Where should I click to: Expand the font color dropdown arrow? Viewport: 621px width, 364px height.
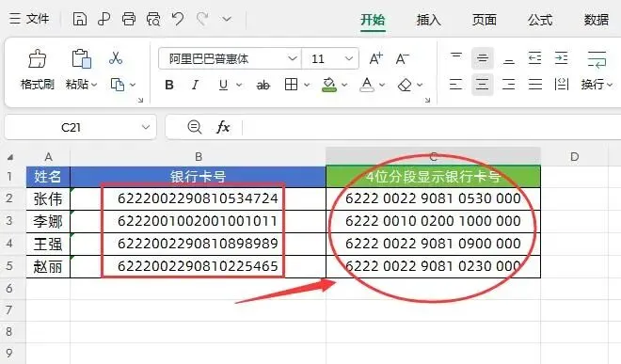tap(382, 85)
